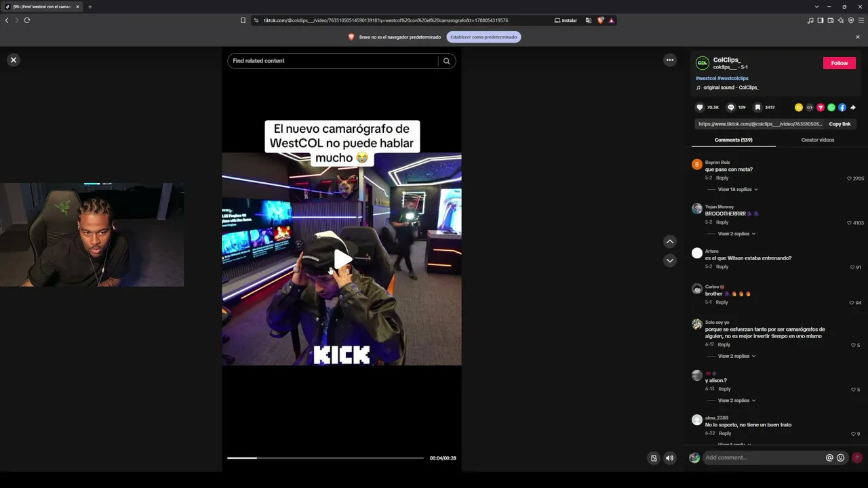
Task: Reload the page in Brave
Action: pos(27,20)
